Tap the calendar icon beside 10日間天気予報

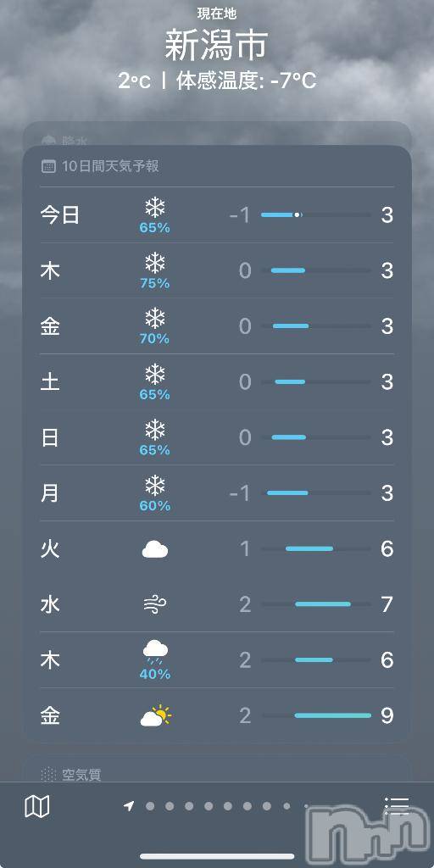pos(48,166)
